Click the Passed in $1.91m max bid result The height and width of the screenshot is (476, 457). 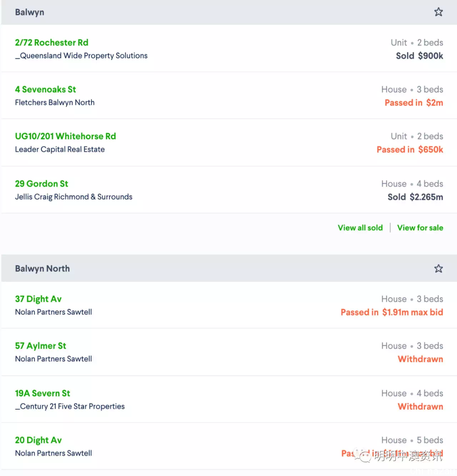pyautogui.click(x=392, y=312)
